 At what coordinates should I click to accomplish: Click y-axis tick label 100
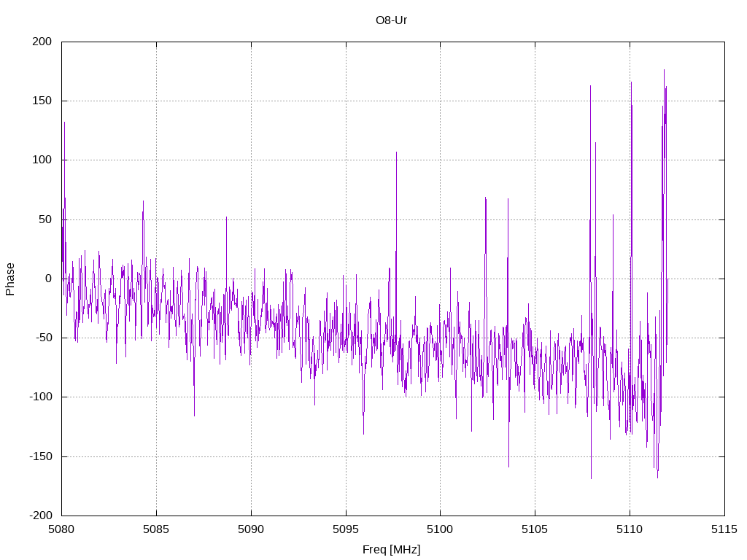pyautogui.click(x=42, y=160)
